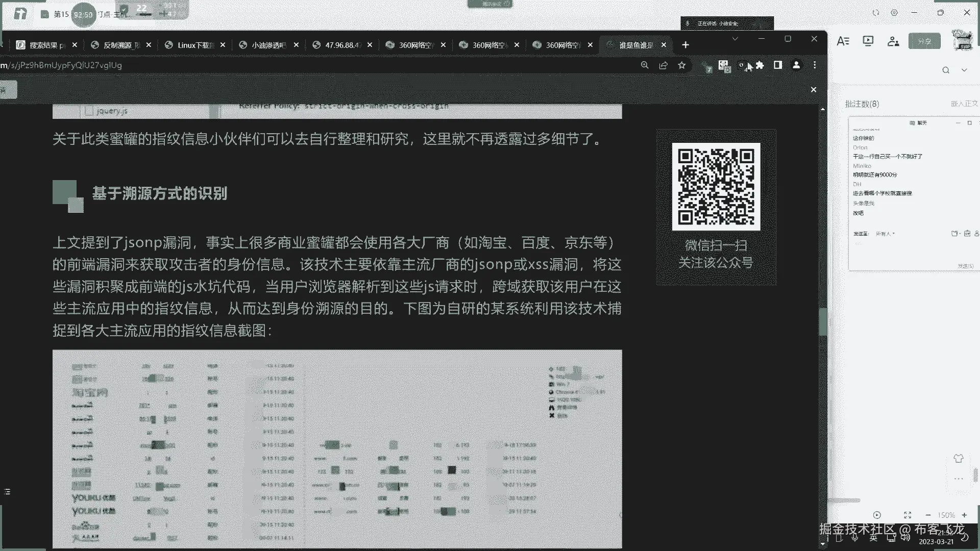The width and height of the screenshot is (980, 551).
Task: Click the share page icon in address bar
Action: 663,65
